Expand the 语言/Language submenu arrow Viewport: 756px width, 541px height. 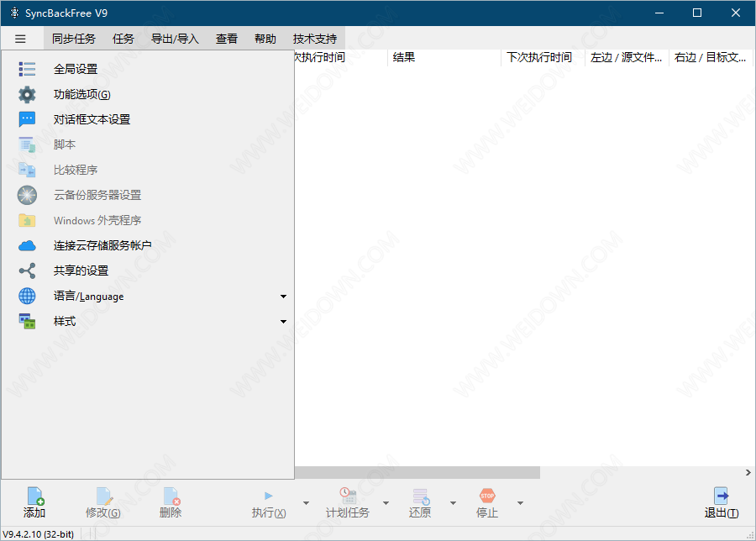point(284,296)
